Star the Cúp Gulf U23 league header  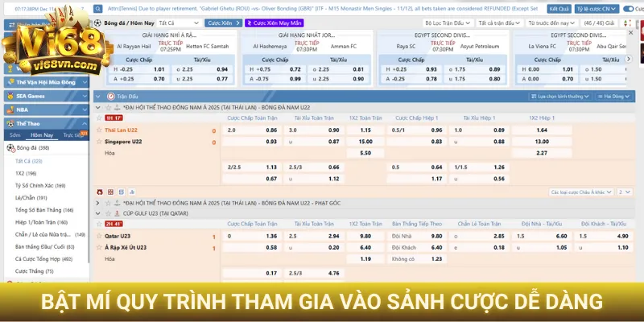[108, 213]
